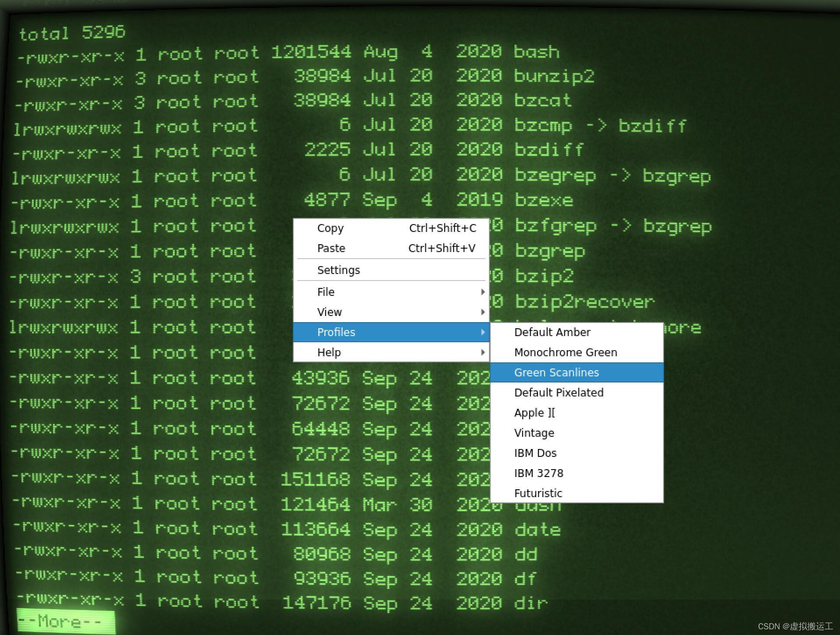Select the IBM 3278 profile
The width and height of the screenshot is (840, 635).
coord(577,473)
